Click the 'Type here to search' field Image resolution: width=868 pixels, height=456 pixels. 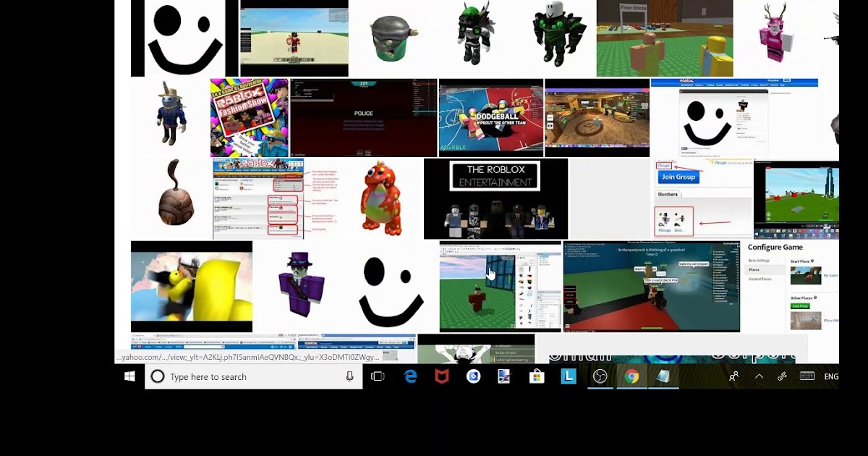253,376
